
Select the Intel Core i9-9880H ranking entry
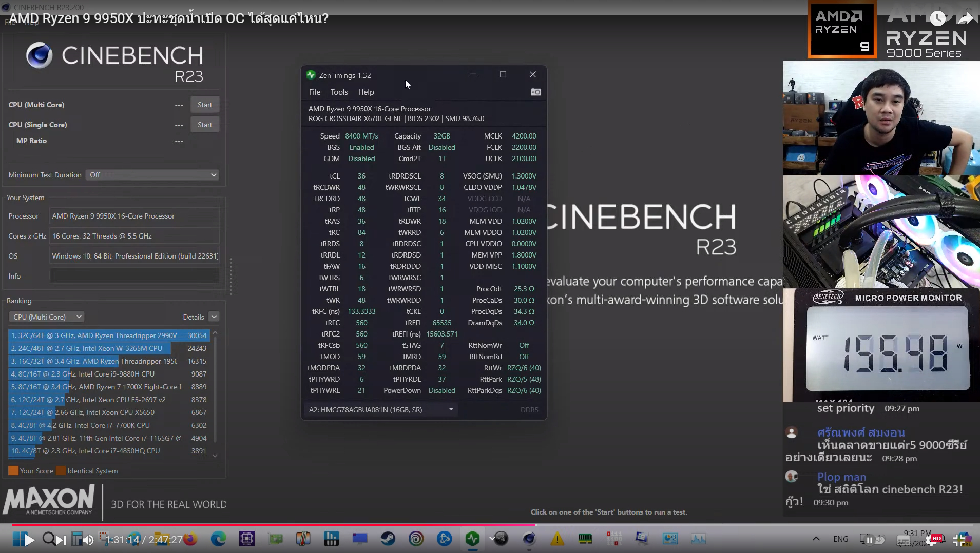109,374
